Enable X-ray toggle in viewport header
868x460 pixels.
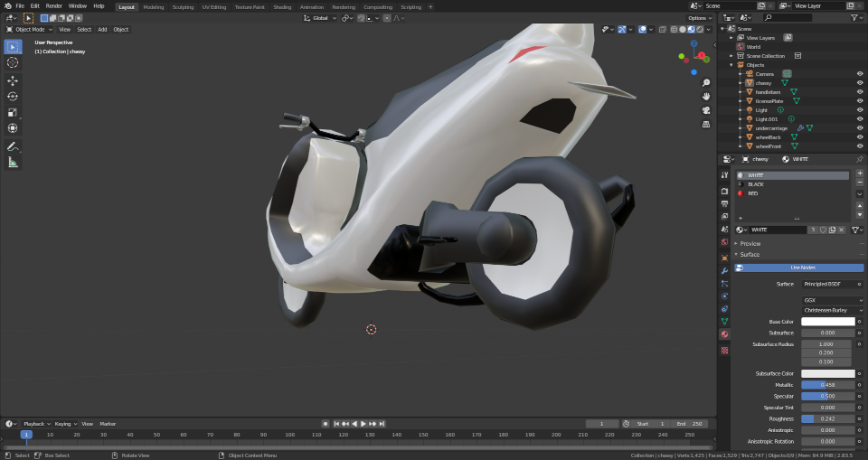663,29
